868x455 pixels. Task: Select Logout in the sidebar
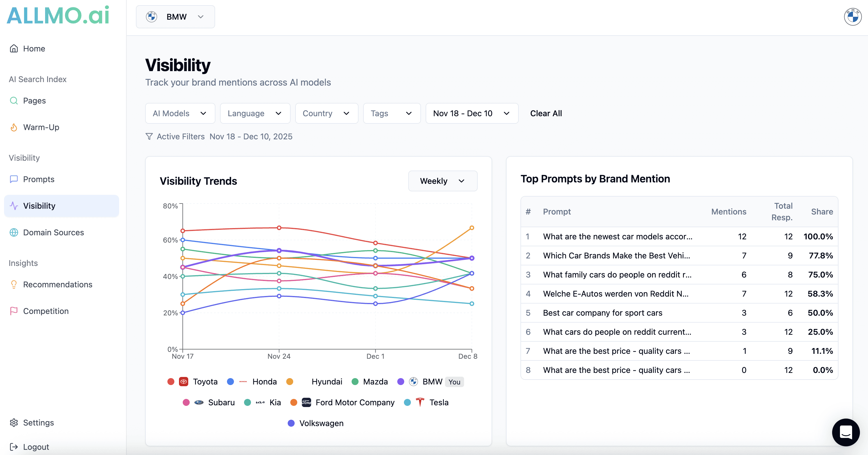36,447
